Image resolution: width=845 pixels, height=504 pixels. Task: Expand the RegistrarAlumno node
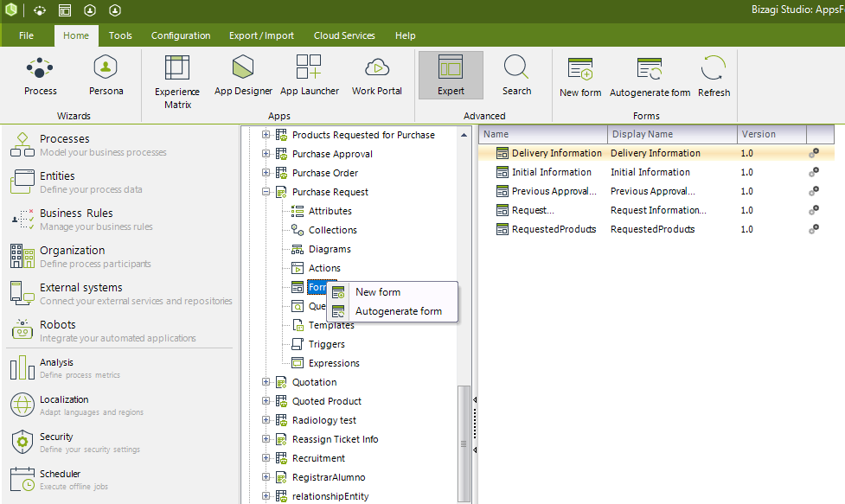tap(266, 476)
